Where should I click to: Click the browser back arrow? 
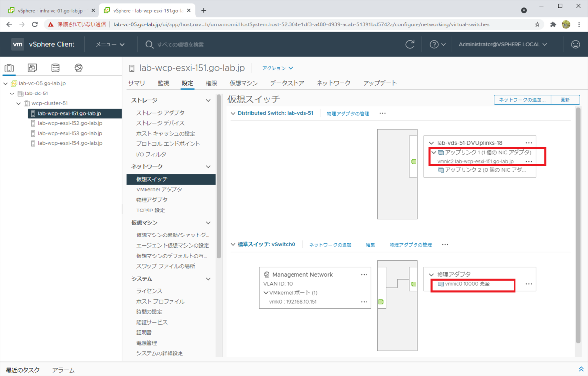coord(9,24)
